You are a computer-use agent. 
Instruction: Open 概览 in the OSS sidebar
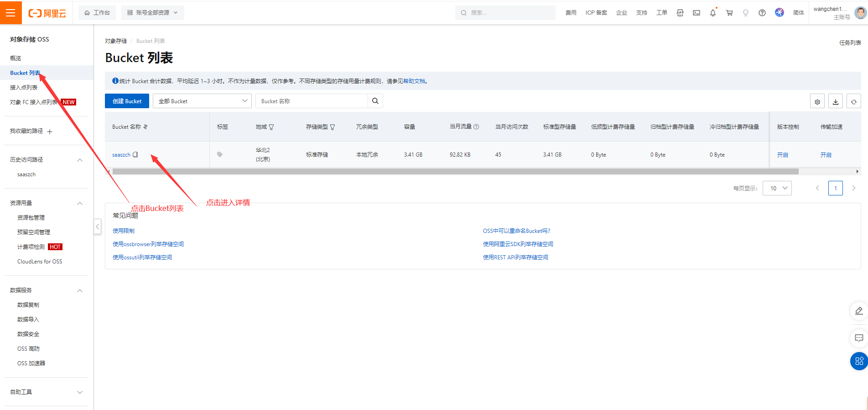point(16,58)
